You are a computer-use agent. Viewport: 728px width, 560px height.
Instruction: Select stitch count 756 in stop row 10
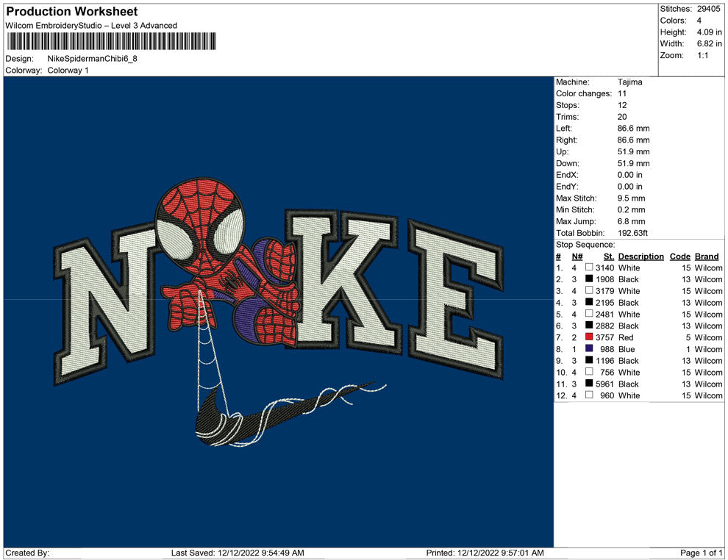607,372
